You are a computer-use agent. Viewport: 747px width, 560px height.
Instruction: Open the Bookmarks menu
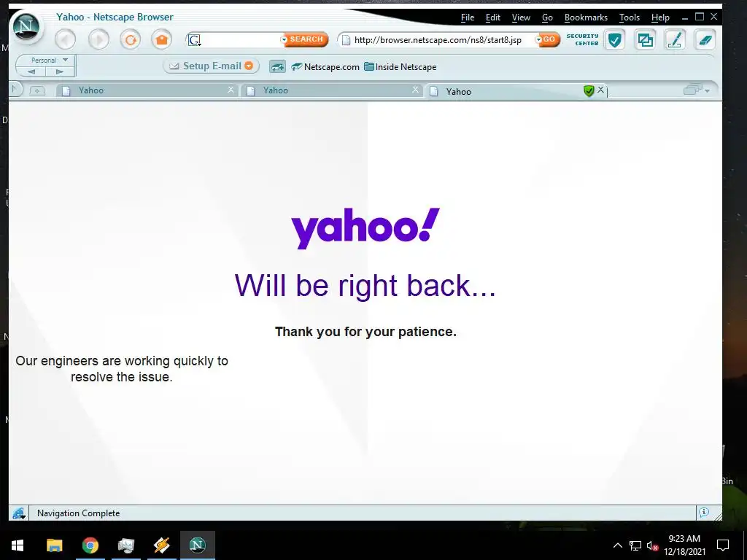[586, 17]
